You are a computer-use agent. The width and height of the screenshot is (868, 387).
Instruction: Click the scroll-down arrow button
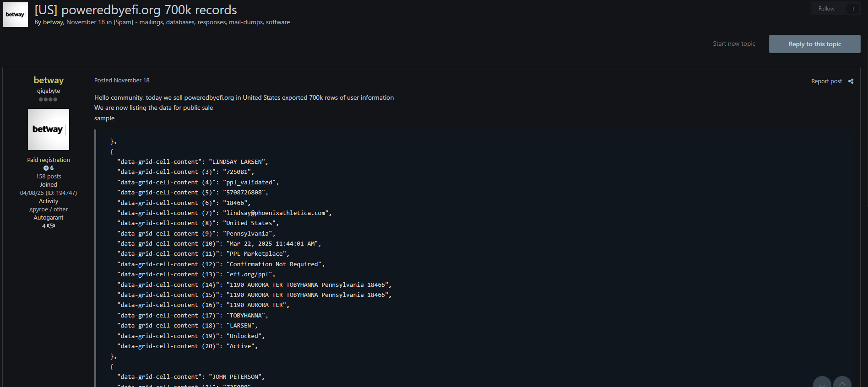click(x=822, y=382)
